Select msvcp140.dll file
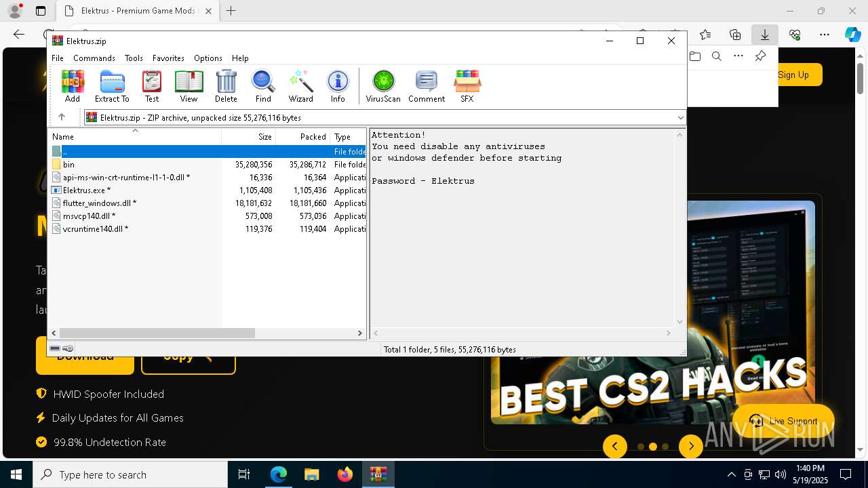 click(207, 216)
